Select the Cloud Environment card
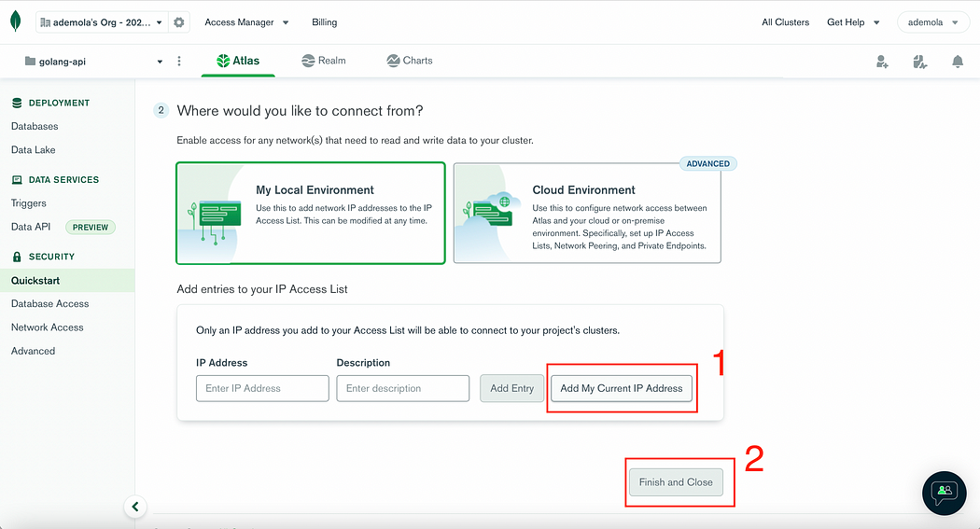Screen dimensions: 980x529 tap(587, 213)
